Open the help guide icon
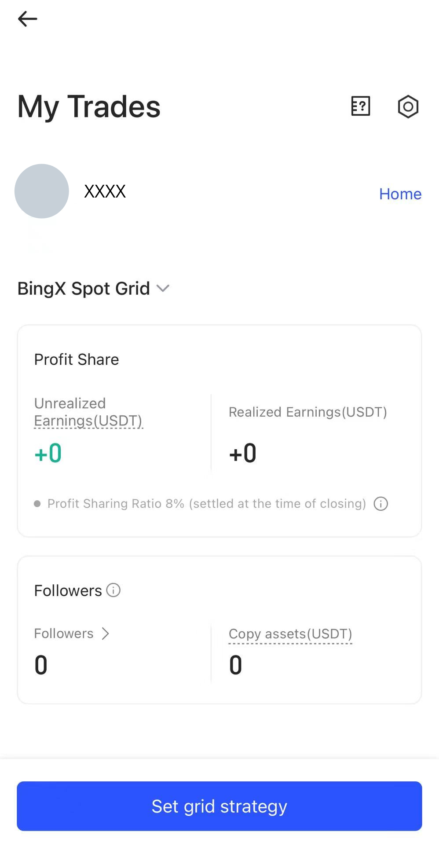This screenshot has height=868, width=439. pos(361,106)
